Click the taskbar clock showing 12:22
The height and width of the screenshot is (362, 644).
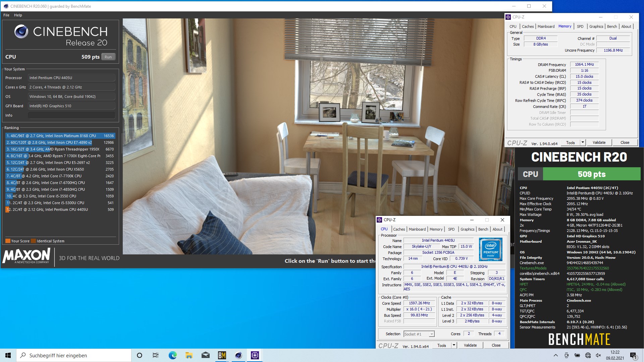click(615, 355)
